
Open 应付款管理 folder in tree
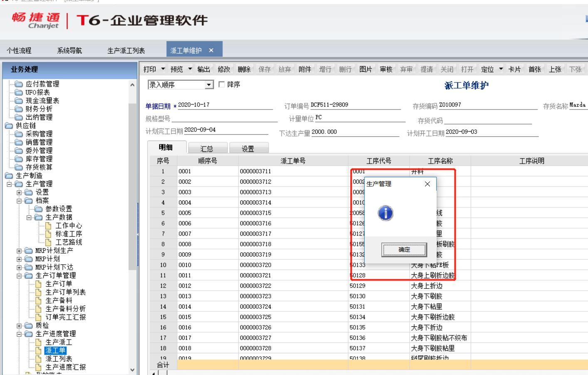37,84
